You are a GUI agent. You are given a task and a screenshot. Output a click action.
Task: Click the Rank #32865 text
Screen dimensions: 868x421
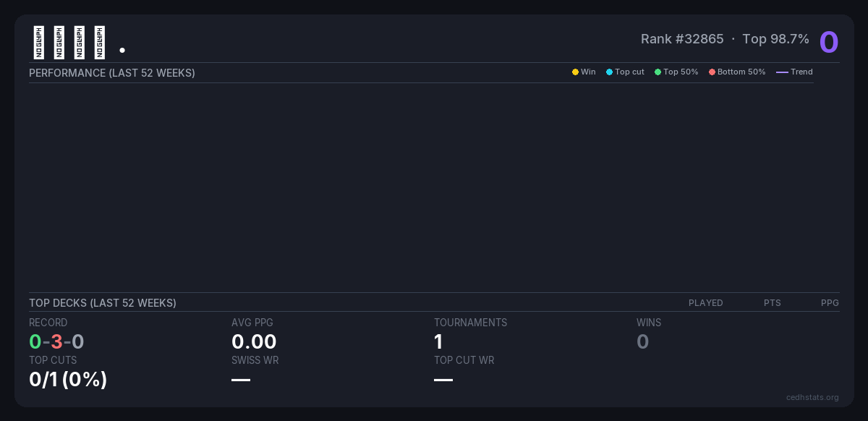682,39
